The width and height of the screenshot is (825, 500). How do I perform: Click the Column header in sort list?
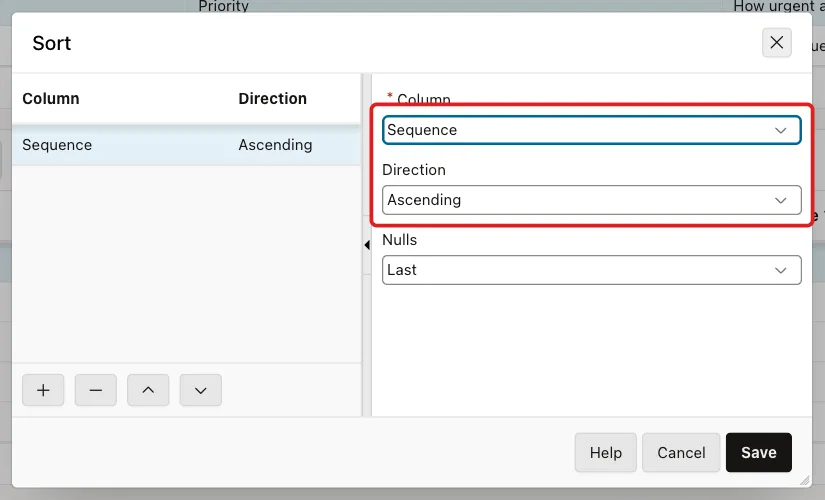tap(51, 98)
